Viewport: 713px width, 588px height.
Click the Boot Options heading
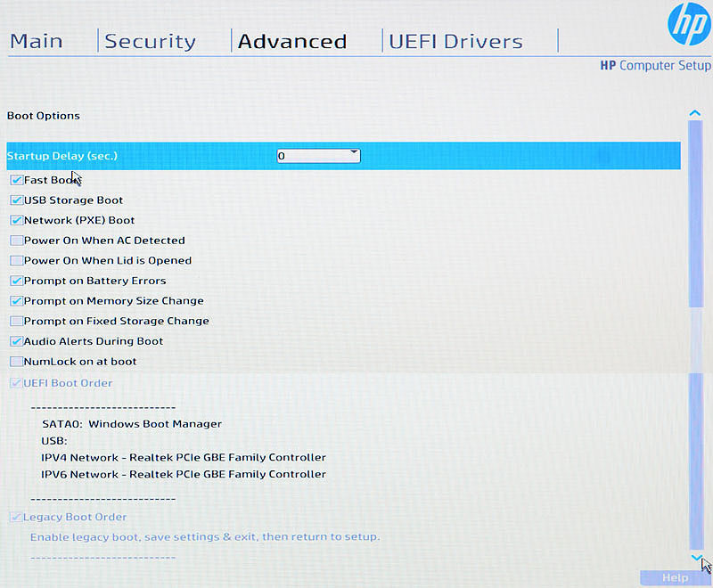(43, 116)
